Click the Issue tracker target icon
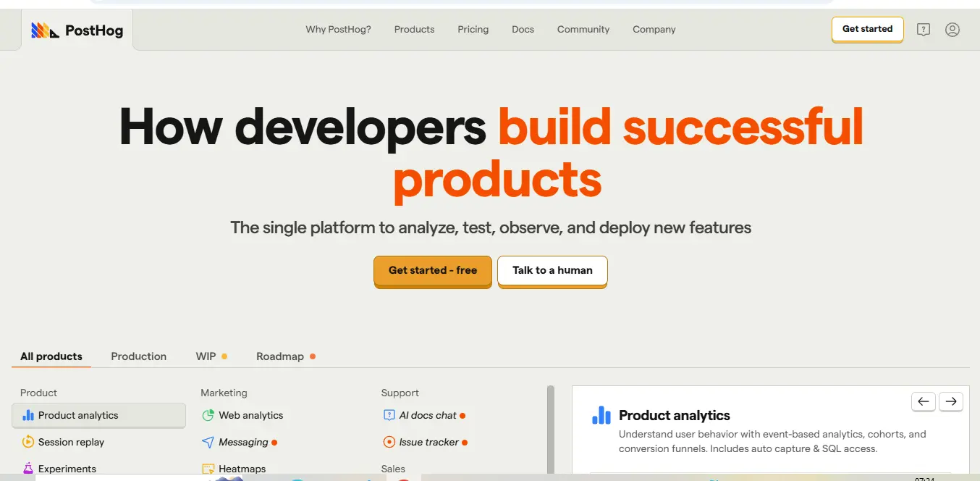980x481 pixels. [389, 442]
